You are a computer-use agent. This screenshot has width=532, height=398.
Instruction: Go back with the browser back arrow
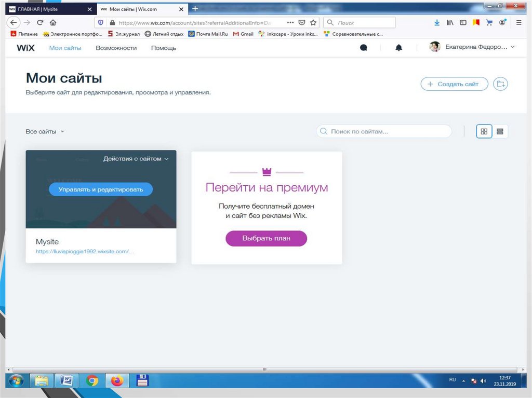[x=13, y=23]
